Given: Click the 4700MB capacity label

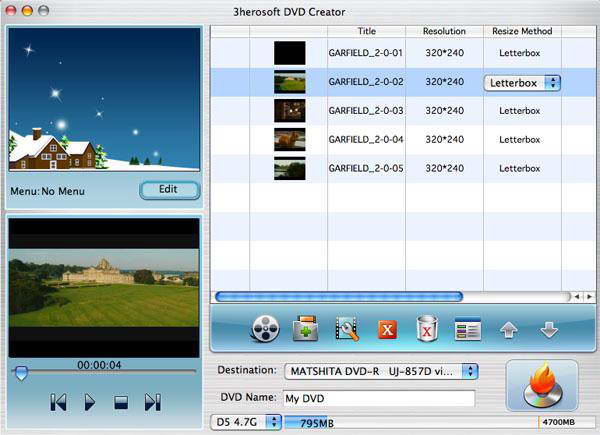Looking at the screenshot, I should (x=558, y=422).
